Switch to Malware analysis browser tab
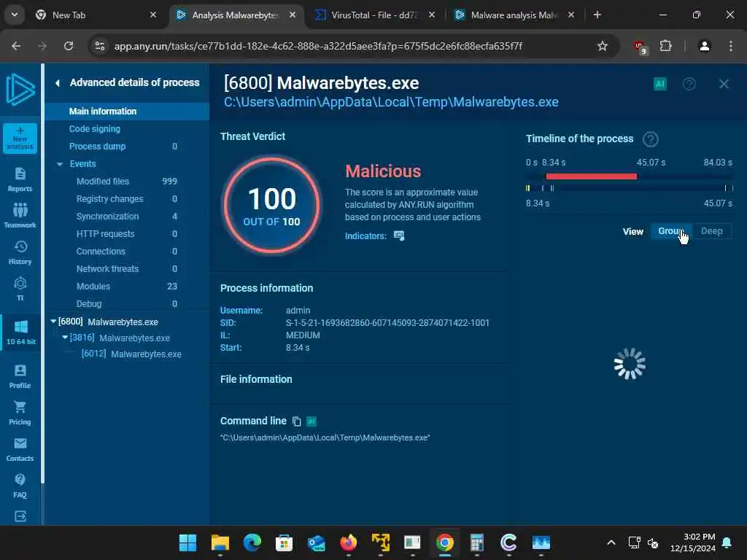The image size is (747, 560). 514,15
